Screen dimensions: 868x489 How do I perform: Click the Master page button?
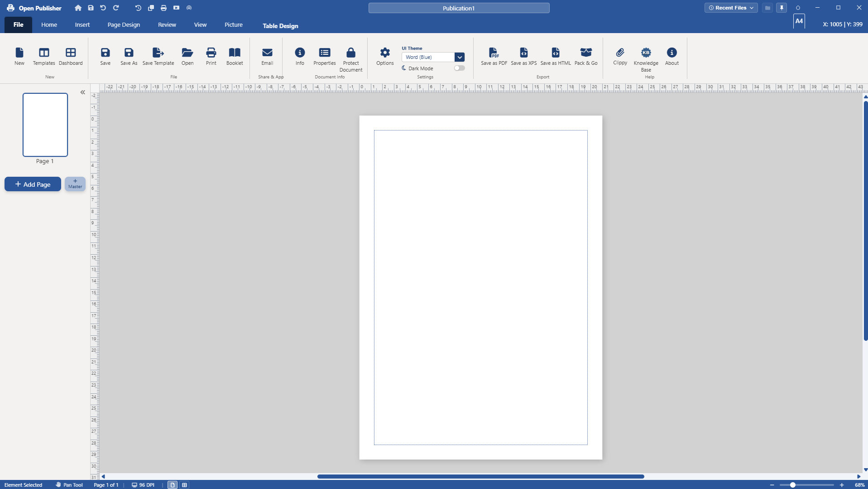[x=75, y=184]
